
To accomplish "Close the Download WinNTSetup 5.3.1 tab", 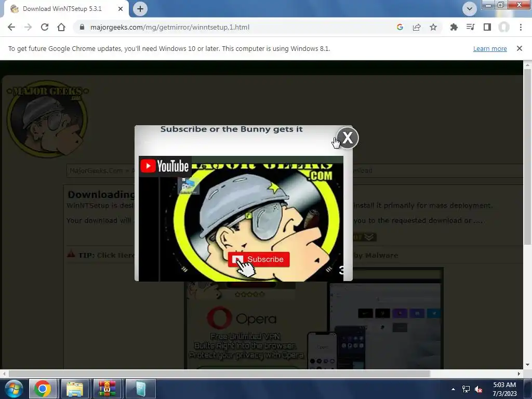I will 121,9.
